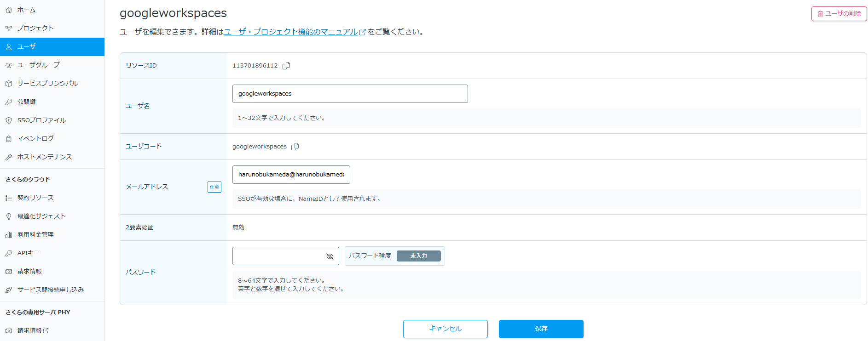This screenshot has width=868, height=341.
Task: Click external link icon beside manual link
Action: pyautogui.click(x=363, y=32)
